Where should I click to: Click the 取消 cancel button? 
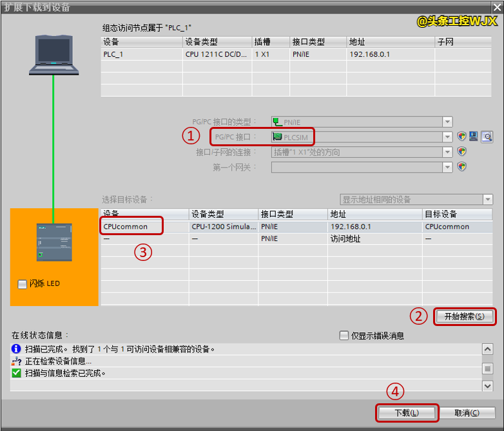(467, 413)
